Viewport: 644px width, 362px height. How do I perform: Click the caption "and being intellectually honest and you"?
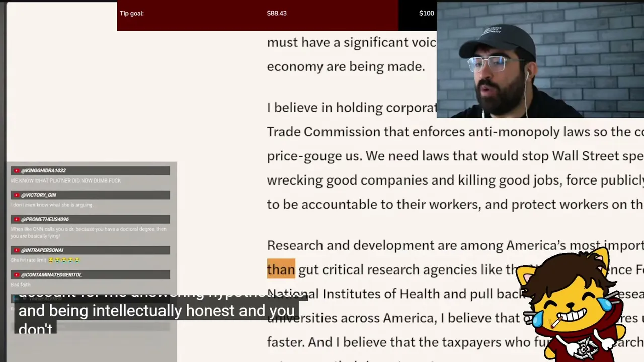[156, 311]
